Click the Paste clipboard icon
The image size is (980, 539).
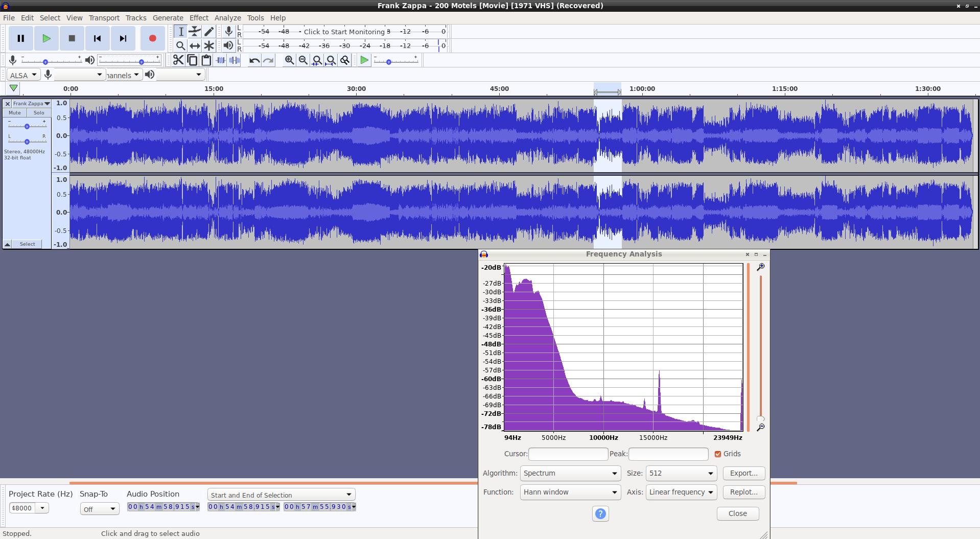tap(206, 60)
